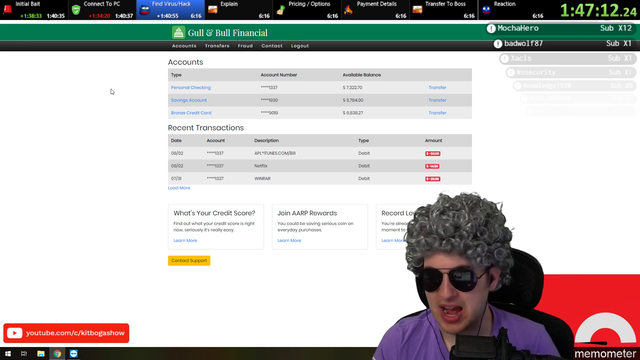Click the red amount badge for Netflix
640x360 pixels.
pos(432,166)
